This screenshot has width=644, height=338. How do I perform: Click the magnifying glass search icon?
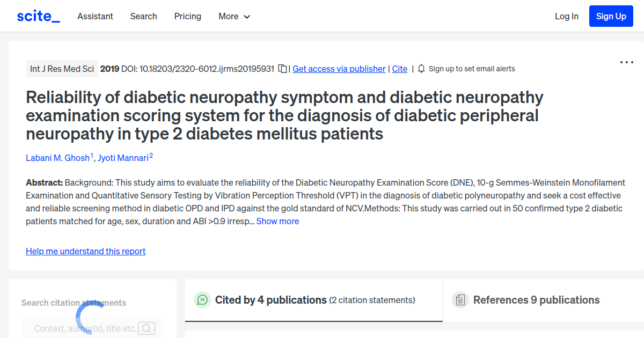click(146, 328)
